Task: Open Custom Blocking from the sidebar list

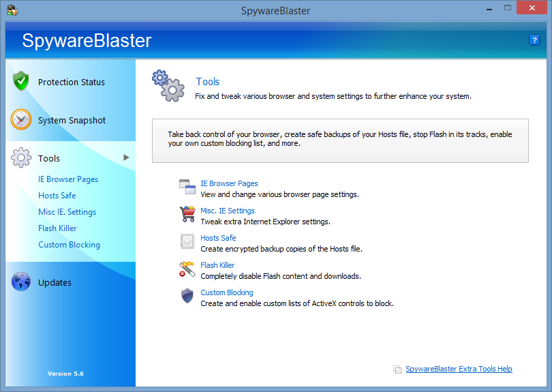Action: (x=69, y=245)
